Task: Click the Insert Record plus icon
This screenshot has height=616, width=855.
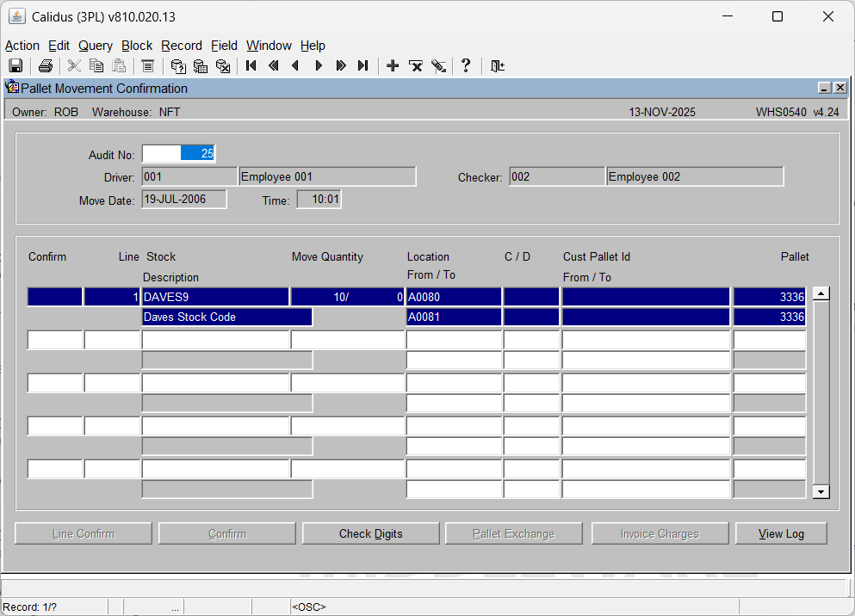Action: (393, 66)
